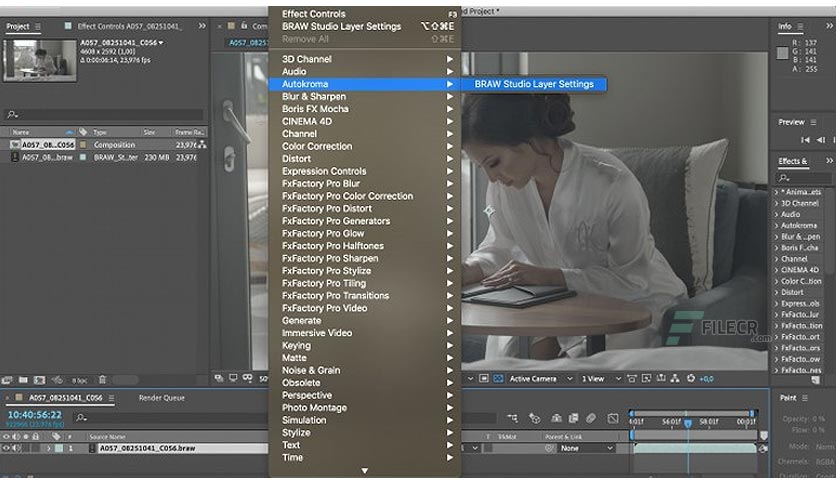Click timeline icon in viewer footer
This screenshot has width=836, height=484.
(x=661, y=378)
